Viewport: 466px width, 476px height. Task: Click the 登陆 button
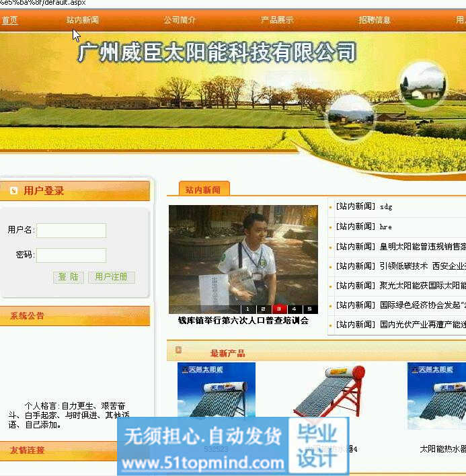click(69, 277)
